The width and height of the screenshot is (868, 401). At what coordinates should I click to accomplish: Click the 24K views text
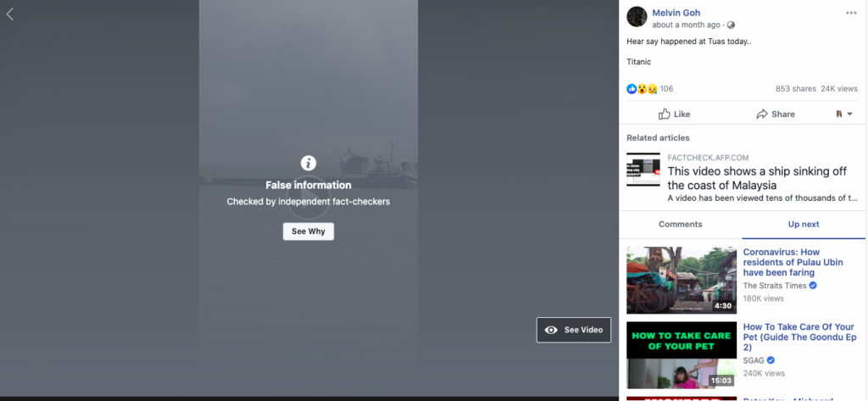pyautogui.click(x=839, y=89)
